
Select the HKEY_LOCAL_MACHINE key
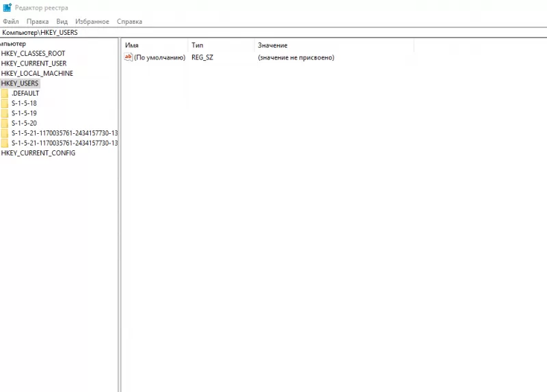37,73
